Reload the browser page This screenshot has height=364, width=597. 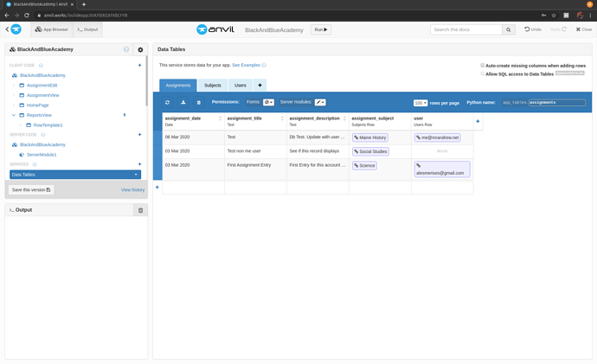click(x=27, y=16)
